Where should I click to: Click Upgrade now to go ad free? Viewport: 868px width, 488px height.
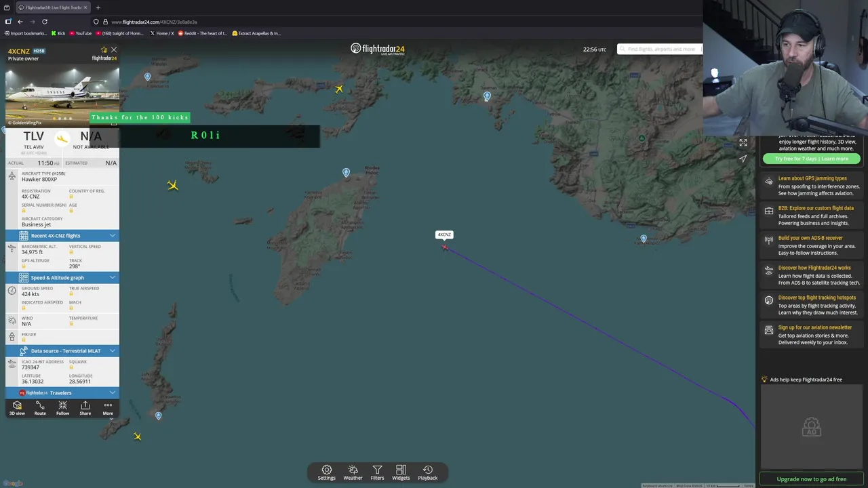click(x=811, y=479)
